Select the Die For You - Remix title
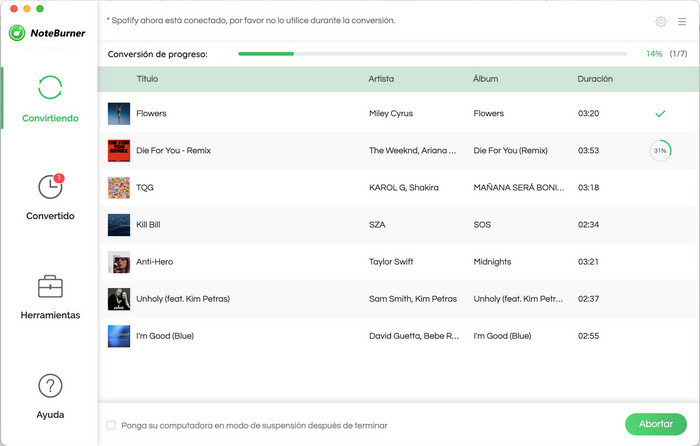This screenshot has width=700, height=446. 173,150
